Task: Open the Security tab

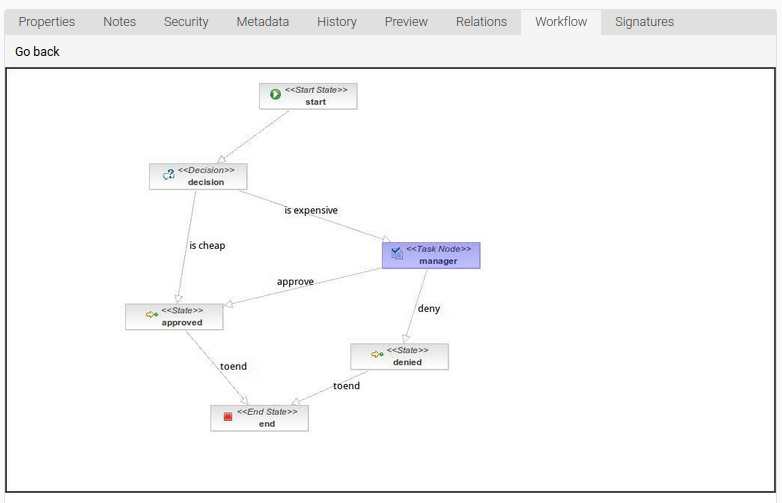Action: [x=186, y=21]
